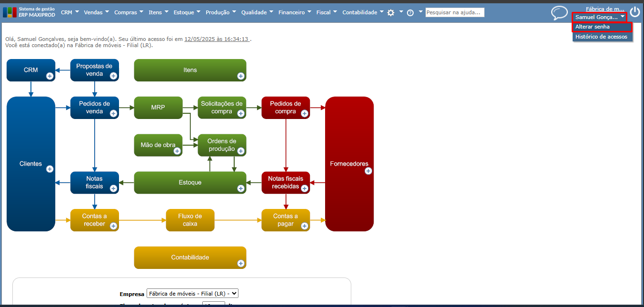Open the Contabilidade top menu
644x307 pixels.
coord(363,12)
